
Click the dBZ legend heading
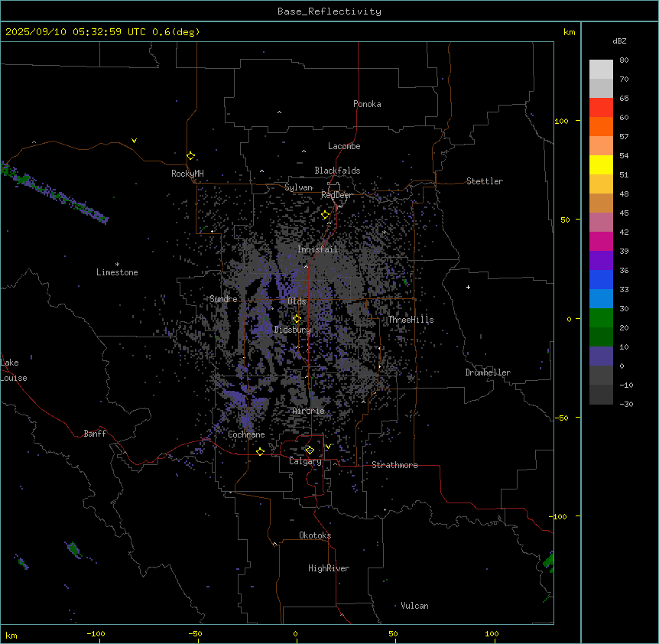(619, 41)
